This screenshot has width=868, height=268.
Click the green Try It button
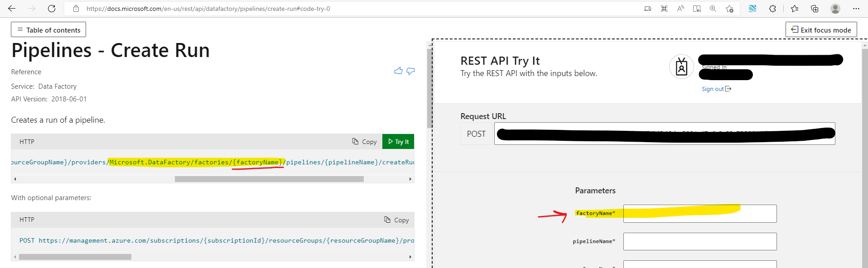pyautogui.click(x=398, y=142)
